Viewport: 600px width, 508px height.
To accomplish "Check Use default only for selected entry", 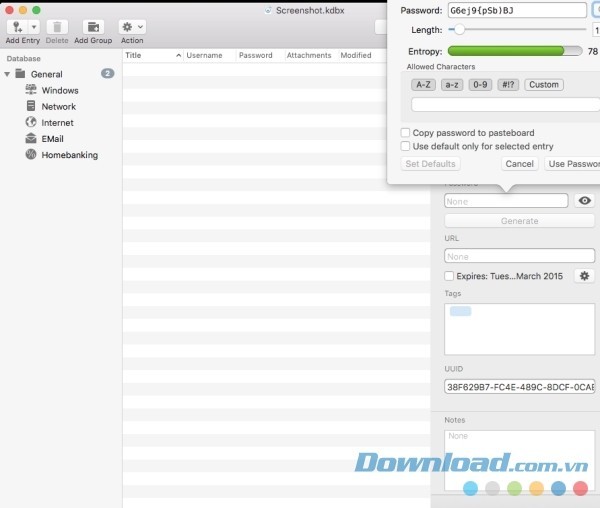I will tap(405, 146).
